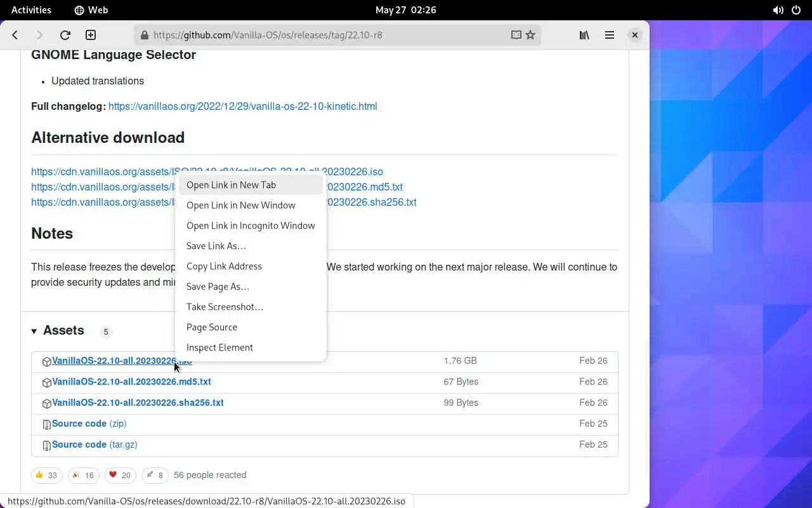Click the Alternative download heading
Screen dimensions: 812x508
tap(108, 138)
